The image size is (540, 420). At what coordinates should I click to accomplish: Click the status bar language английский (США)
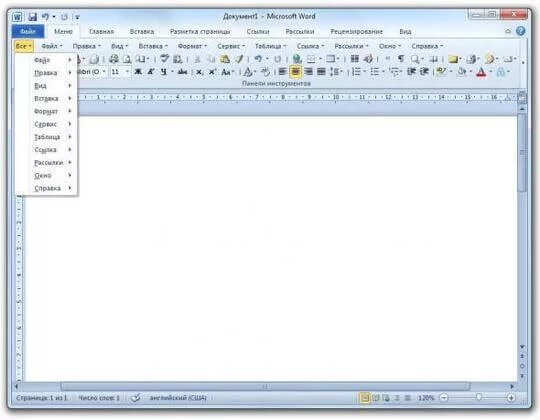pyautogui.click(x=178, y=398)
